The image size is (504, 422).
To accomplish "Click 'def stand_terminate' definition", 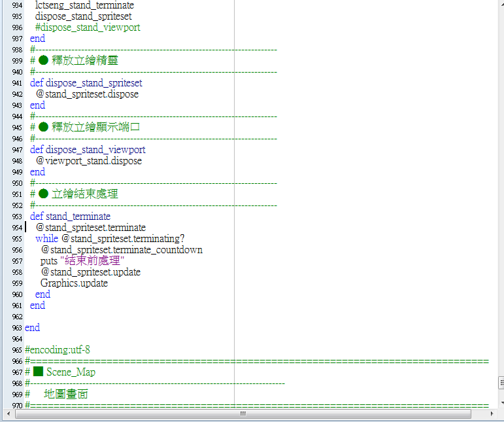I will 70,217.
